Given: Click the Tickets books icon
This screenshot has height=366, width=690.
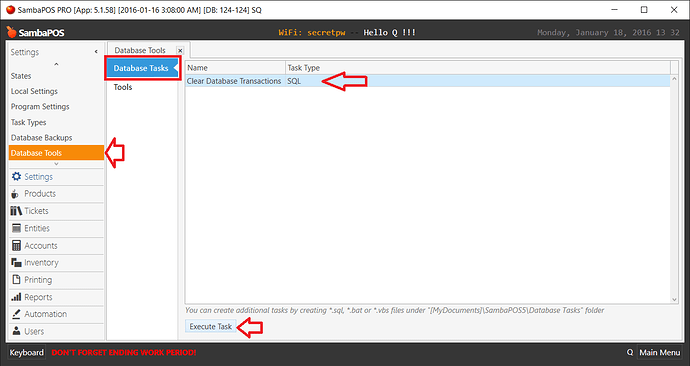Looking at the screenshot, I should point(16,211).
